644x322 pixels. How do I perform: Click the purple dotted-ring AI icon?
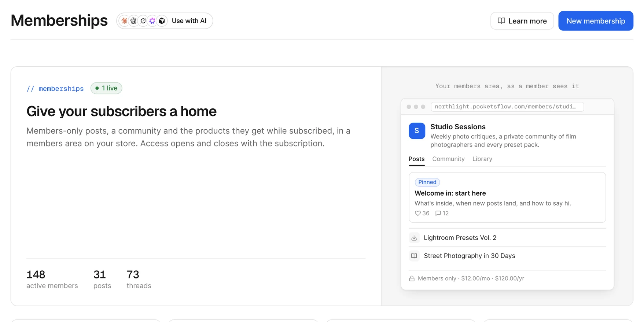pos(152,21)
